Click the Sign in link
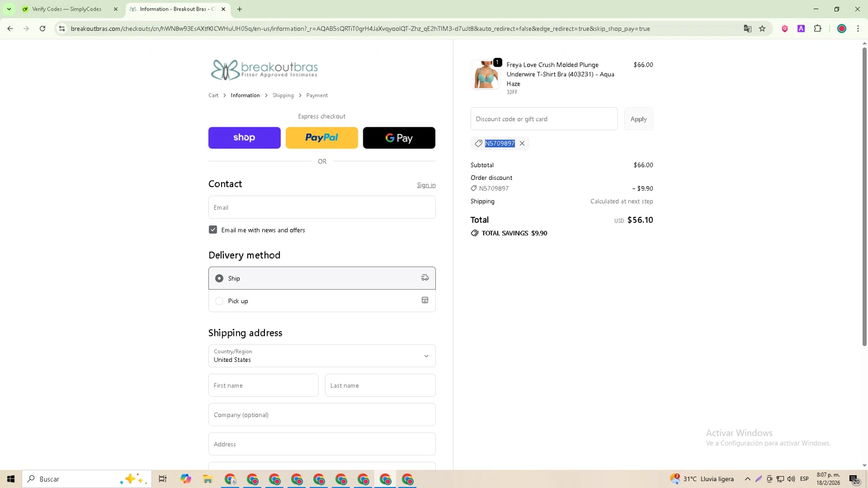Screen dimensions: 868x488 tap(426, 185)
